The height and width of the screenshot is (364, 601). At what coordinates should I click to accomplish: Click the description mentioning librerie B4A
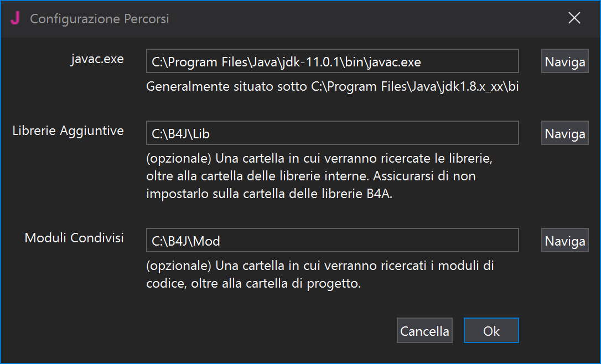[x=319, y=176]
